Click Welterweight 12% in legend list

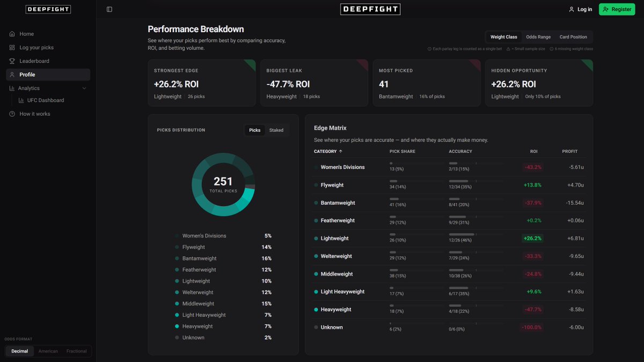[223, 292]
